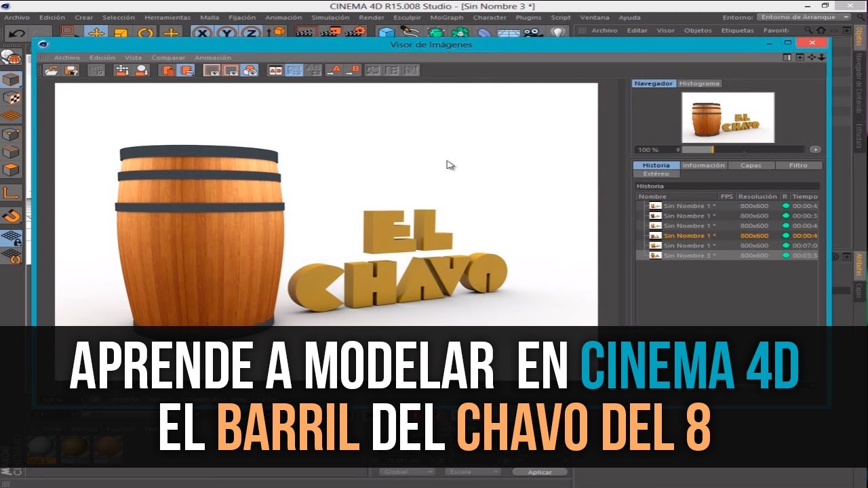The width and height of the screenshot is (868, 488).
Task: Select the Scale tool in main toolbar
Action: (121, 32)
